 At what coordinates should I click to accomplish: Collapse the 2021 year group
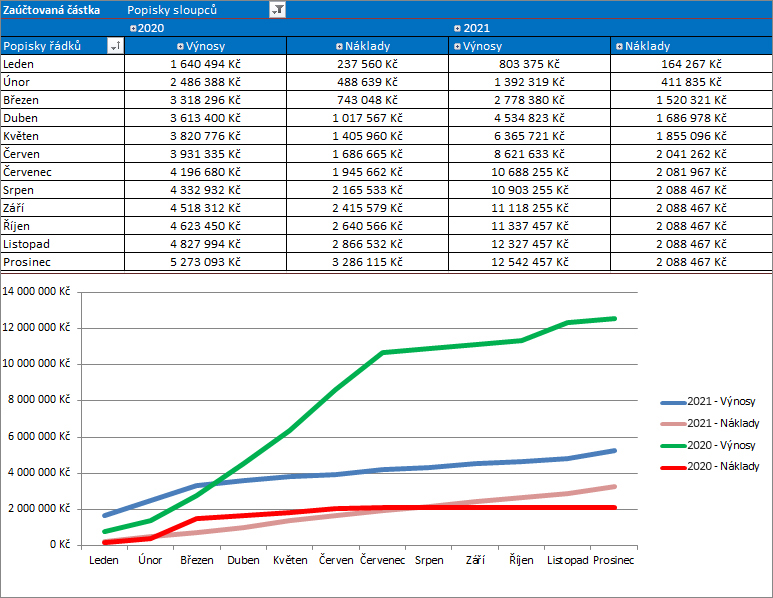click(x=457, y=28)
